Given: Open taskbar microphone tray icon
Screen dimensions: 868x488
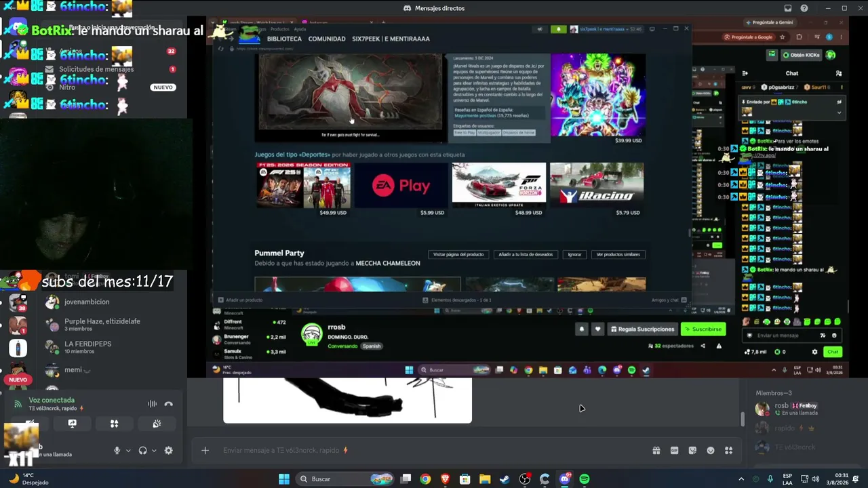Looking at the screenshot, I should click(x=770, y=479).
